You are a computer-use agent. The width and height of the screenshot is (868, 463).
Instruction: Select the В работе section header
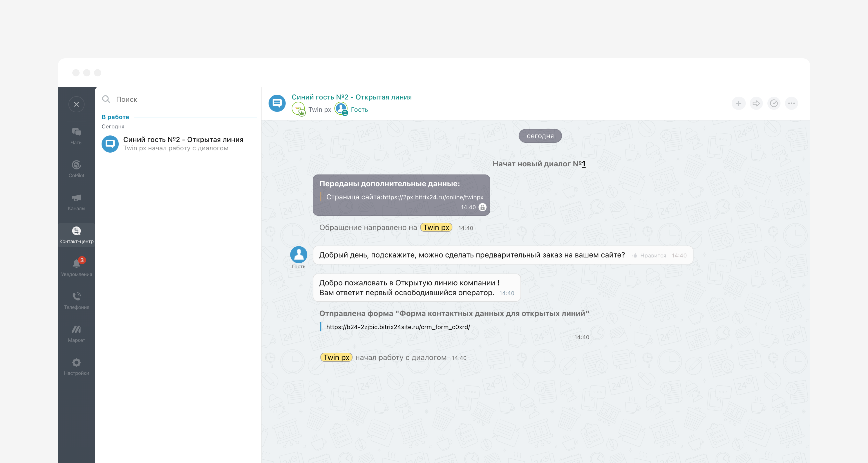coord(115,117)
